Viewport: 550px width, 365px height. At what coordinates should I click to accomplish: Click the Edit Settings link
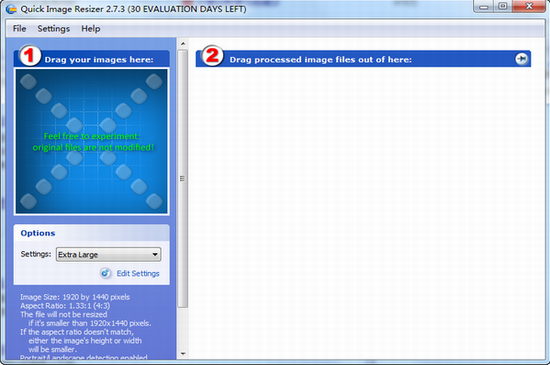pyautogui.click(x=138, y=273)
